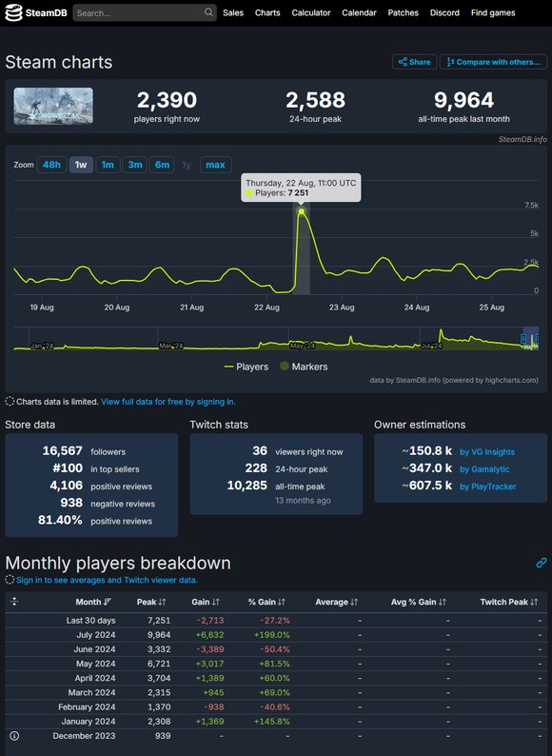Sort table by Twitch Peak column
Screen dimensions: 552x756
(508, 602)
